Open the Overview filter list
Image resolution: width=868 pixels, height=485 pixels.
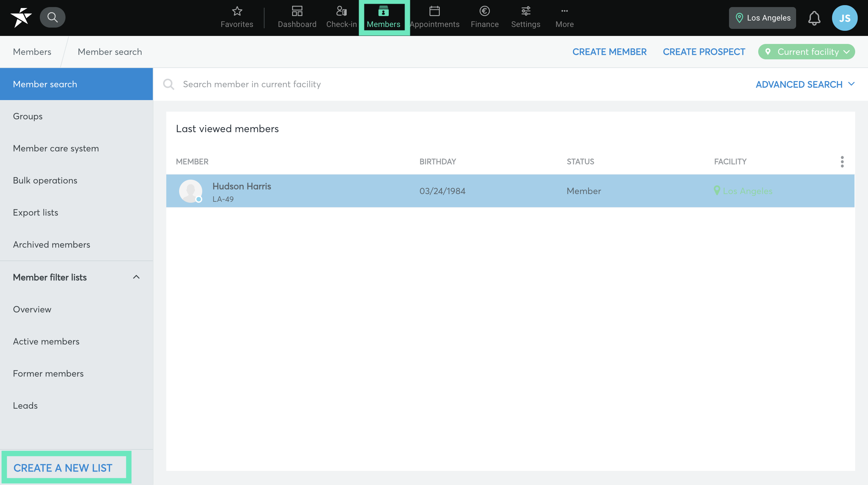76,309
